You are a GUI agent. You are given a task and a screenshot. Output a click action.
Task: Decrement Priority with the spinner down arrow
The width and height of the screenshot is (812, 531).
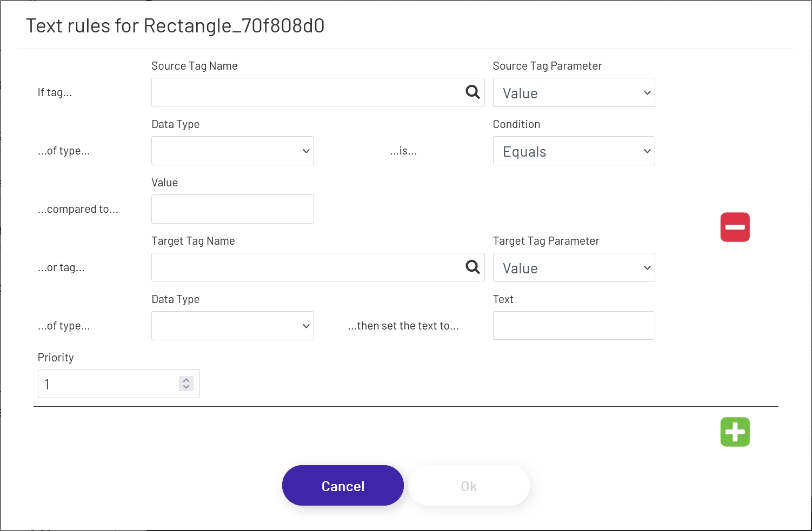click(185, 388)
